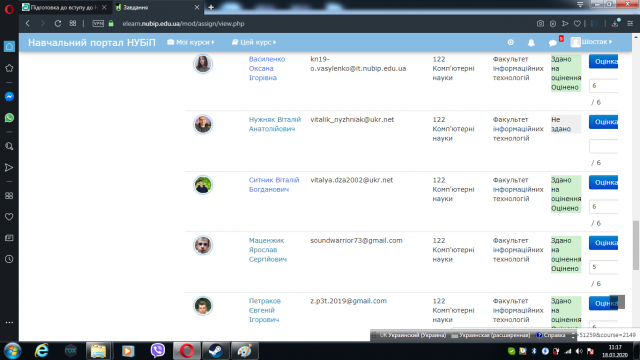Switch to Підготовка до вступу tab
This screenshot has height=360, width=640.
[x=64, y=7]
